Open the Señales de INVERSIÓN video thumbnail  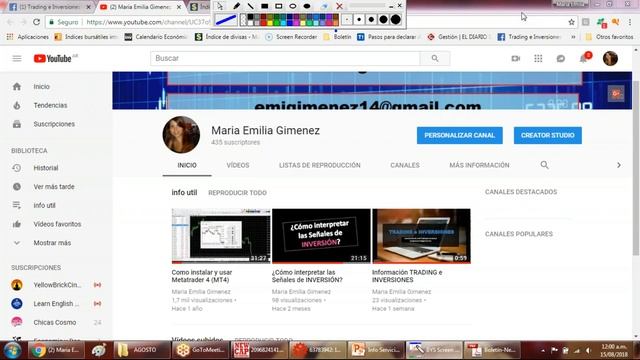[x=321, y=236]
